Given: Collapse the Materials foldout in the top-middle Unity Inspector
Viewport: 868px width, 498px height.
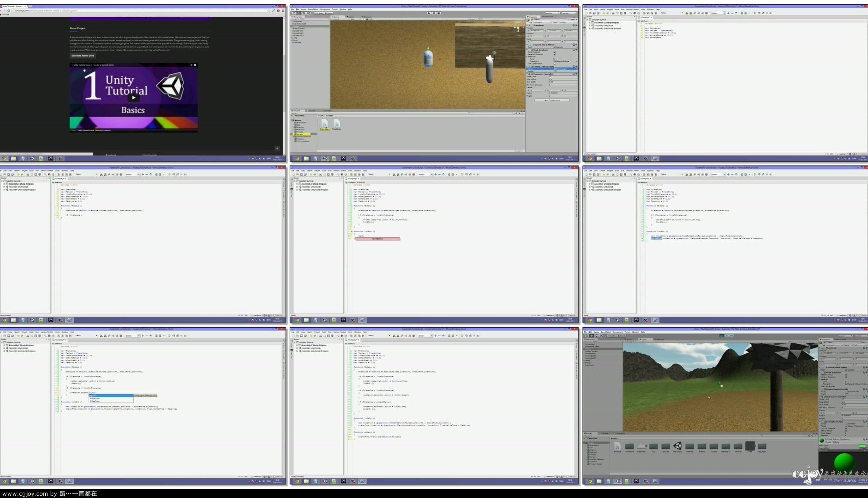Looking at the screenshot, I should tap(527, 56).
